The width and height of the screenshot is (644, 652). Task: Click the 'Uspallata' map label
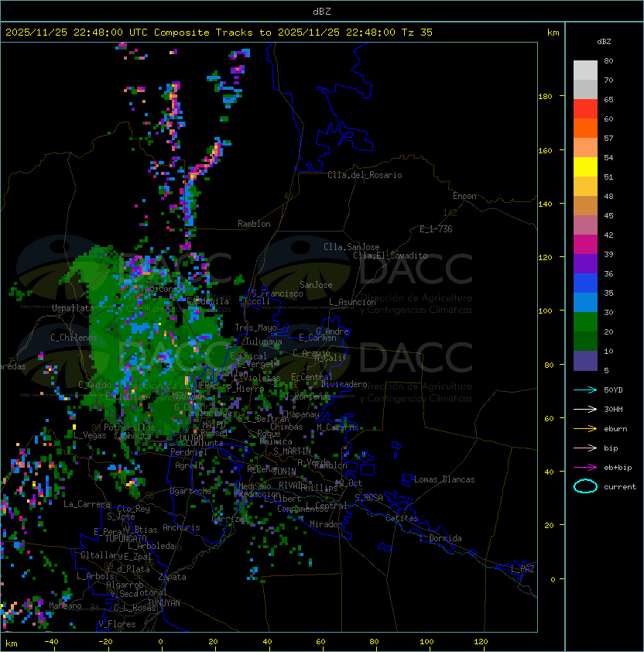tap(73, 308)
